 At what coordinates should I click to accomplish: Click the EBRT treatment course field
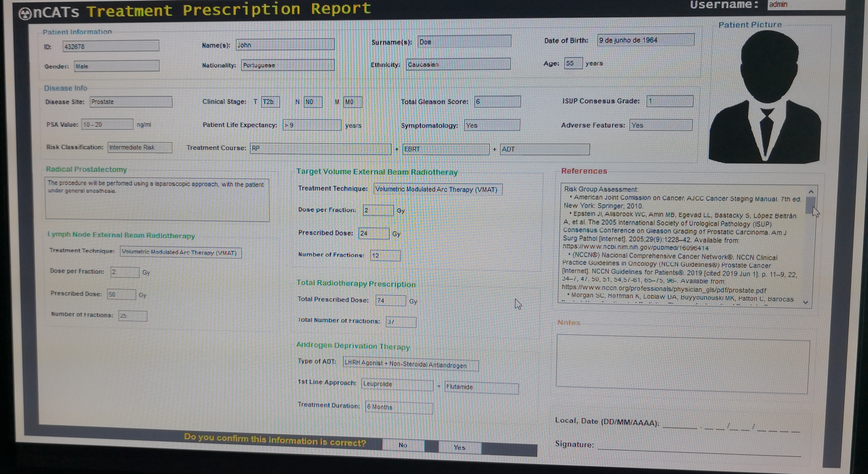click(446, 149)
